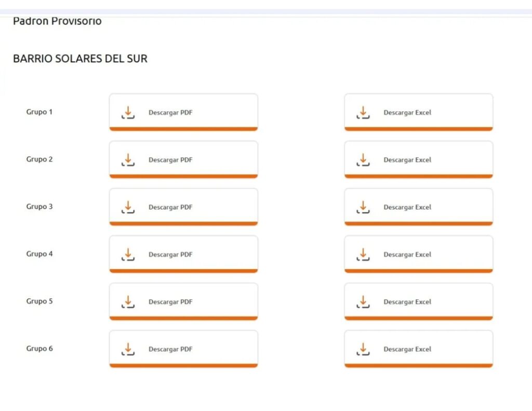This screenshot has width=532, height=411.
Task: Click the 'Grupo 6' row label
Action: [39, 349]
